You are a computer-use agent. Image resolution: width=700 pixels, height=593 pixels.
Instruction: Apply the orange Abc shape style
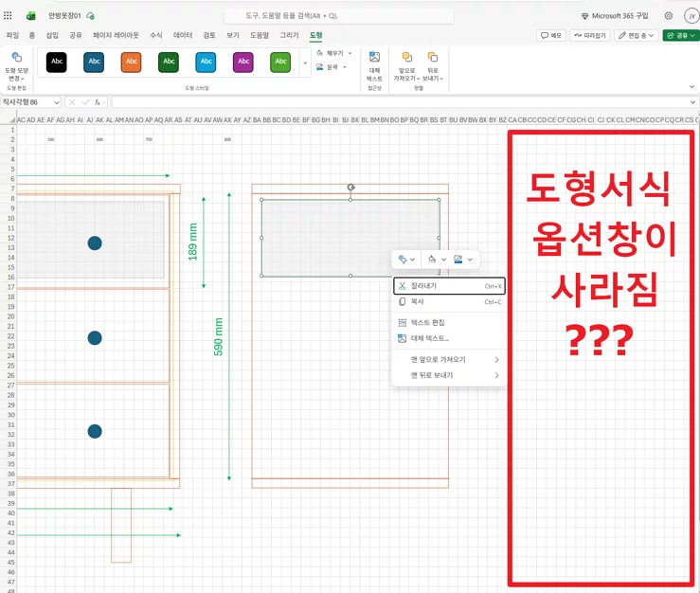(132, 62)
